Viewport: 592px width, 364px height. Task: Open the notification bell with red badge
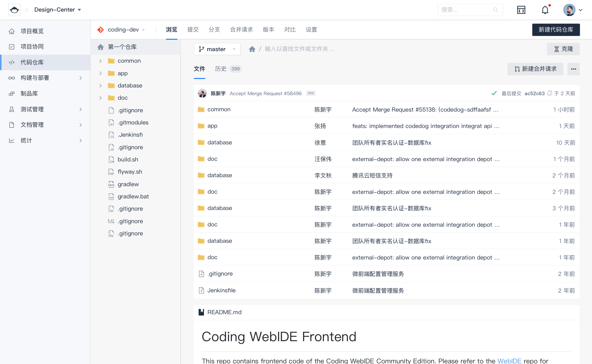click(x=545, y=10)
